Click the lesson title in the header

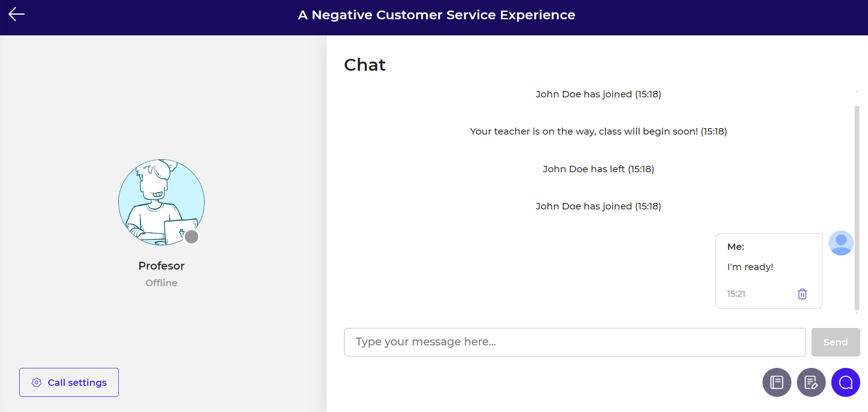(x=436, y=15)
